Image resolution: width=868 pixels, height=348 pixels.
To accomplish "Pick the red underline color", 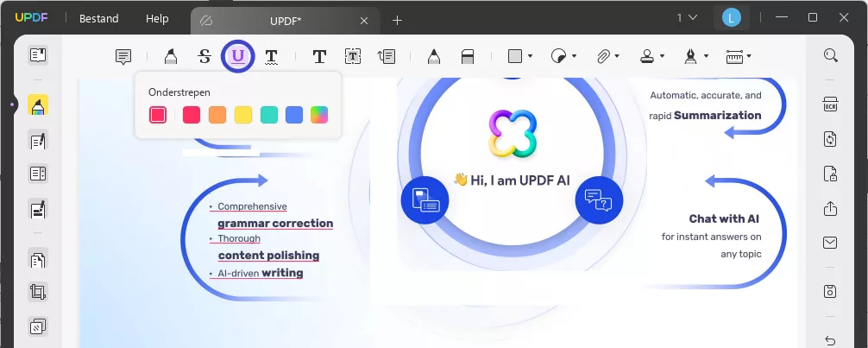I will pos(192,115).
